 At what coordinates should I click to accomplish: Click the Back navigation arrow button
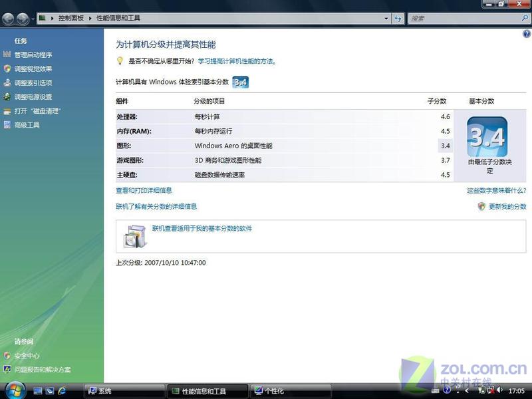click(x=8, y=19)
